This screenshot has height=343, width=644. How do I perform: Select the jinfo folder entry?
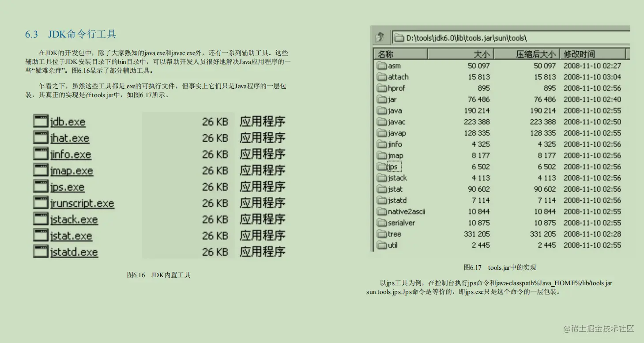(x=392, y=144)
